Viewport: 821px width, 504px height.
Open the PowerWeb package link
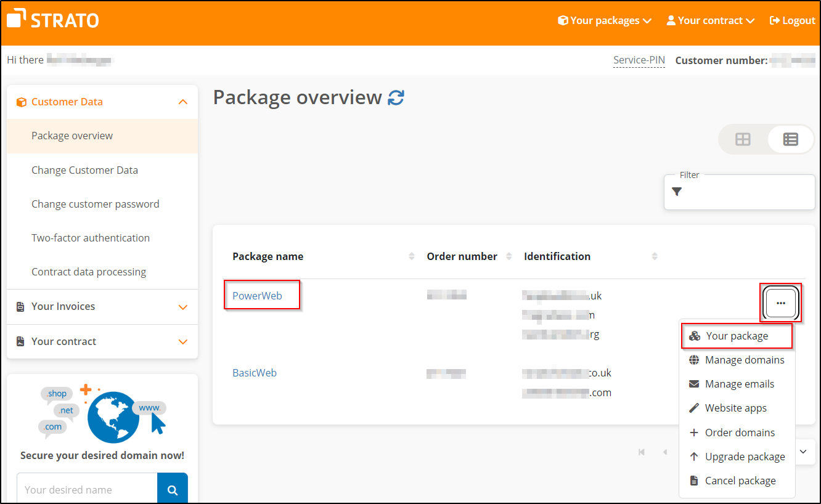[258, 295]
